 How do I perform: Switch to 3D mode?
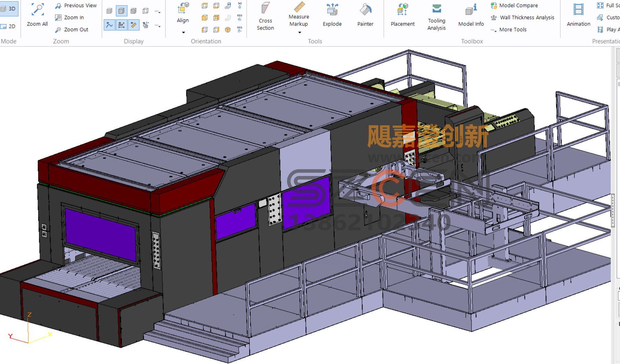coord(9,9)
